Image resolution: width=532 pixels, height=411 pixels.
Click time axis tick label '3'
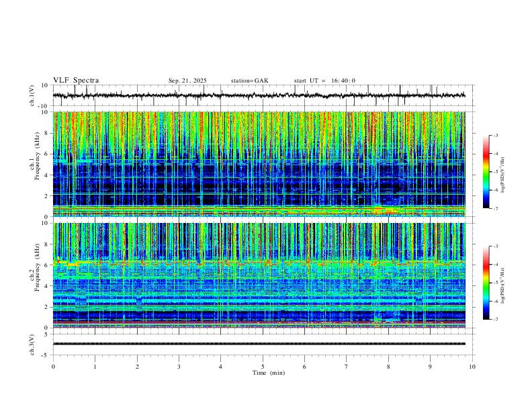click(x=179, y=367)
